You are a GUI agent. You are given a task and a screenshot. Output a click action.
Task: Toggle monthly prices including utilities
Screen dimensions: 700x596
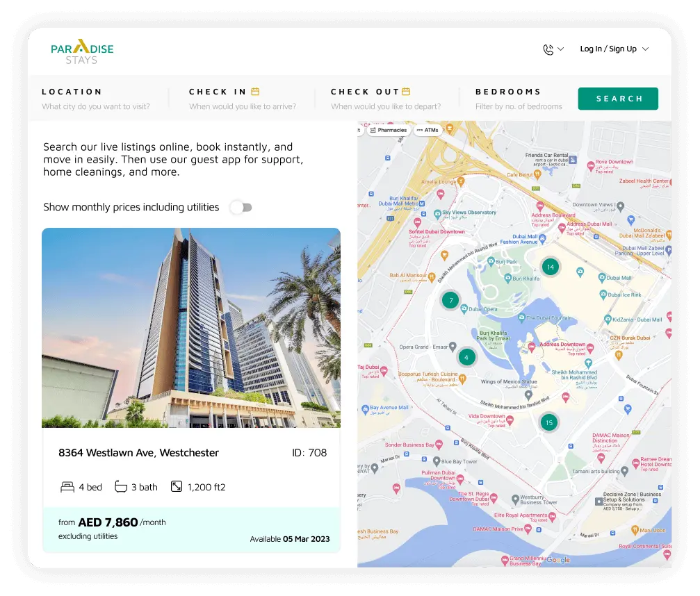241,207
